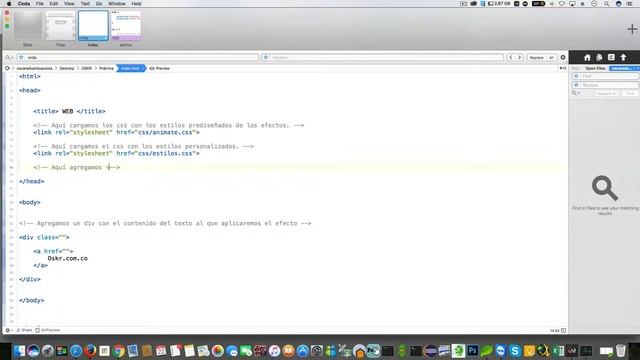
Task: Launch Google Chrome from the Dock
Action: coord(119,351)
